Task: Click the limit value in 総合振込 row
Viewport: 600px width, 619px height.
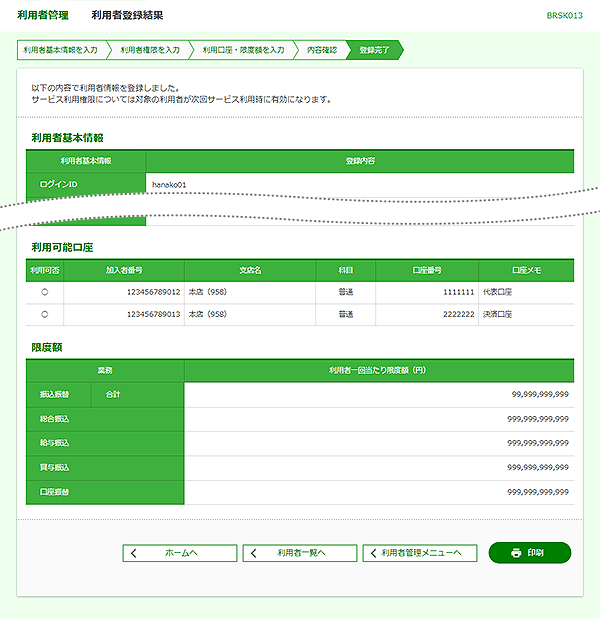Action: [538, 419]
